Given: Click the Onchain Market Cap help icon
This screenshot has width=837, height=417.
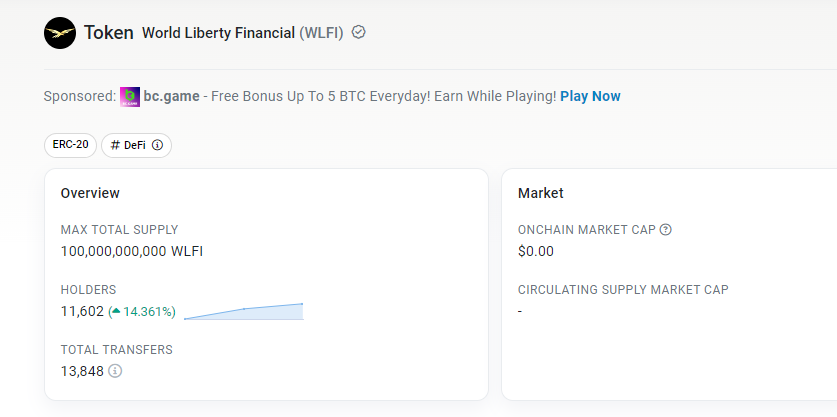Looking at the screenshot, I should pos(666,229).
